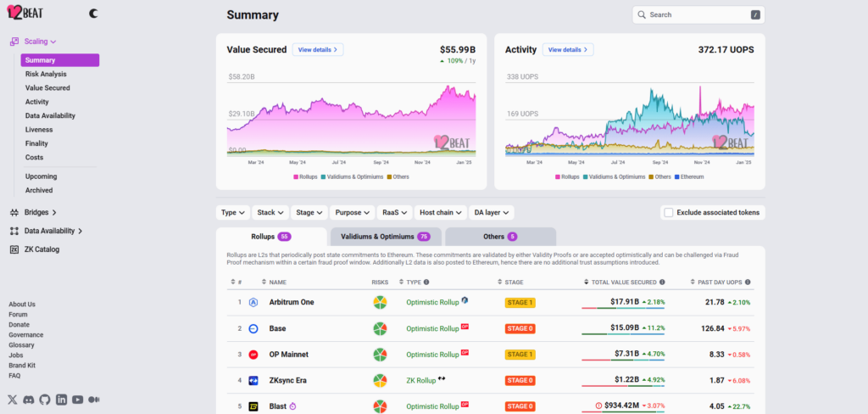This screenshot has width=868, height=414.
Task: Select Risk Analysis in sidebar
Action: pyautogui.click(x=46, y=74)
